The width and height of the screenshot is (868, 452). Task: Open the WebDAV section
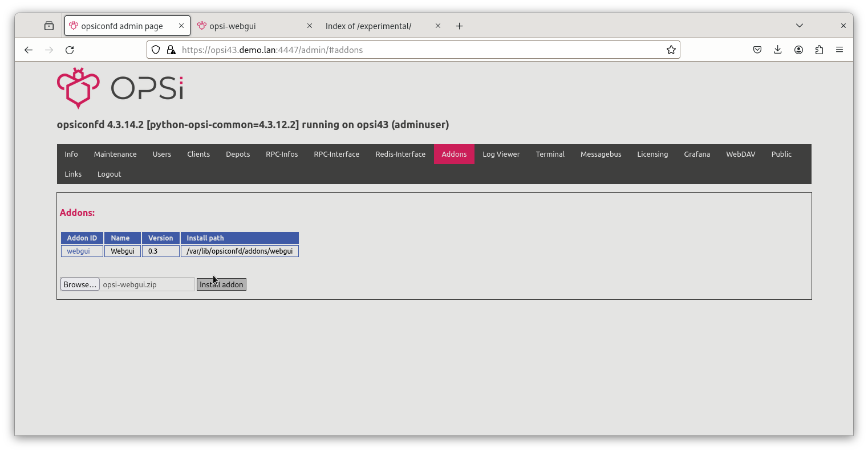[x=741, y=154]
